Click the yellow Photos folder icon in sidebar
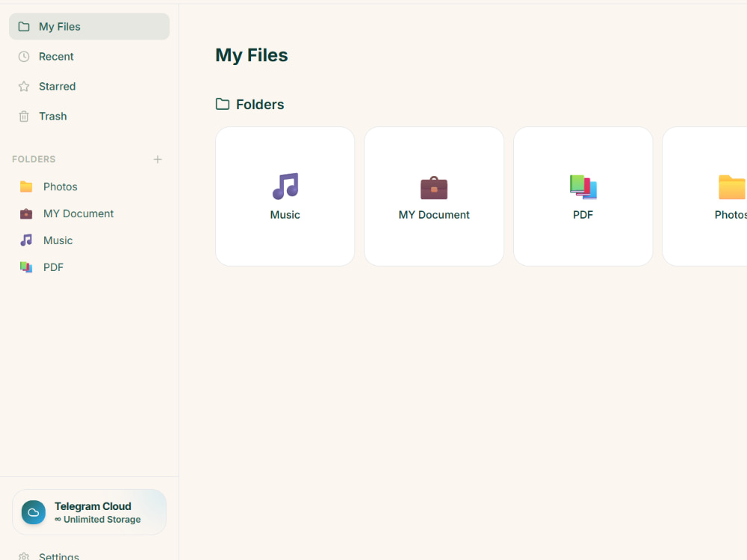Viewport: 747px width, 560px height. pos(26,187)
